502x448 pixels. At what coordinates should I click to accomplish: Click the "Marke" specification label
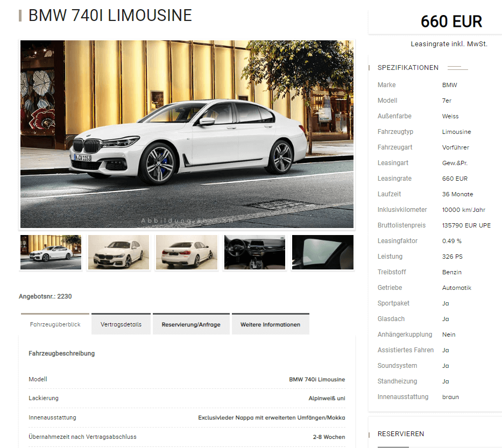click(386, 85)
